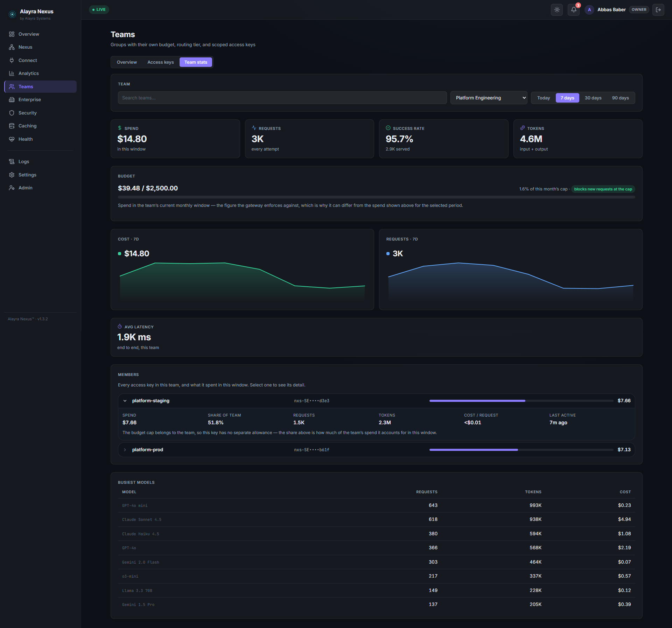This screenshot has width=672, height=628.
Task: Open Enterprise via its sidebar building icon
Action: [x=12, y=100]
